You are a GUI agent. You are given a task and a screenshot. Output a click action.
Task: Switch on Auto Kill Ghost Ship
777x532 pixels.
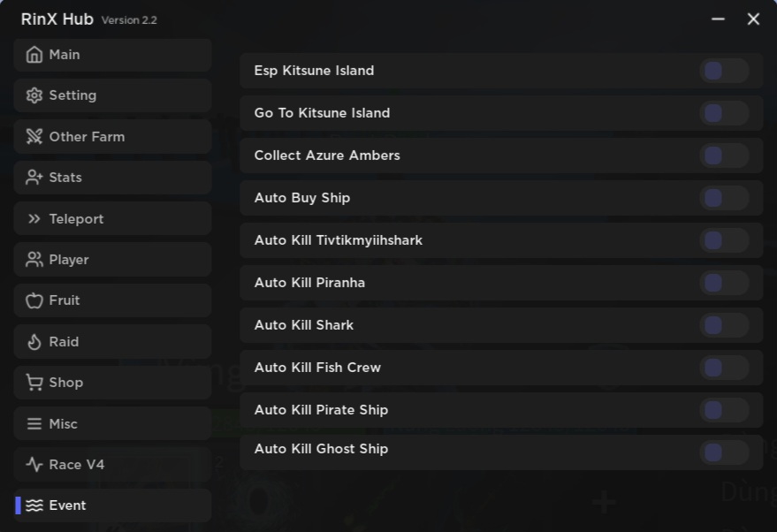click(723, 452)
